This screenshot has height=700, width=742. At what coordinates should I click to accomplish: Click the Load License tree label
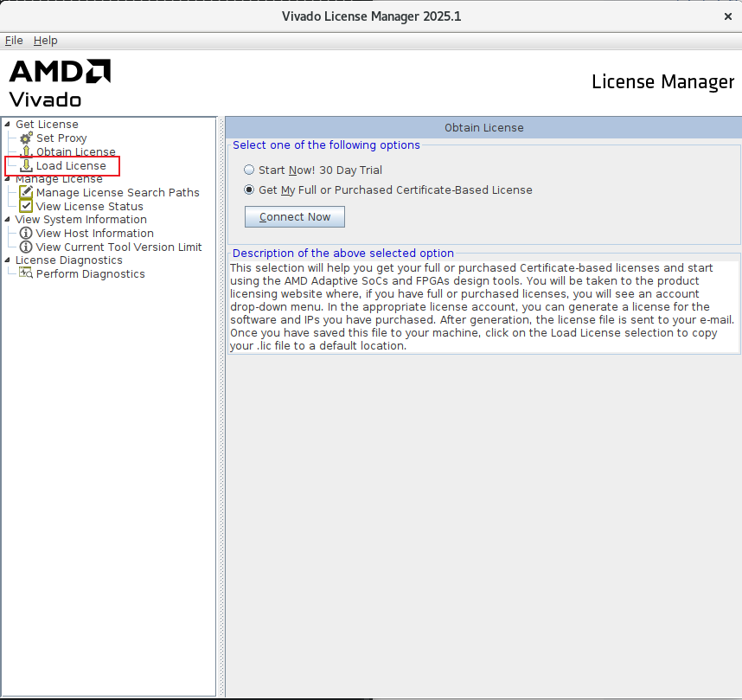pyautogui.click(x=71, y=166)
